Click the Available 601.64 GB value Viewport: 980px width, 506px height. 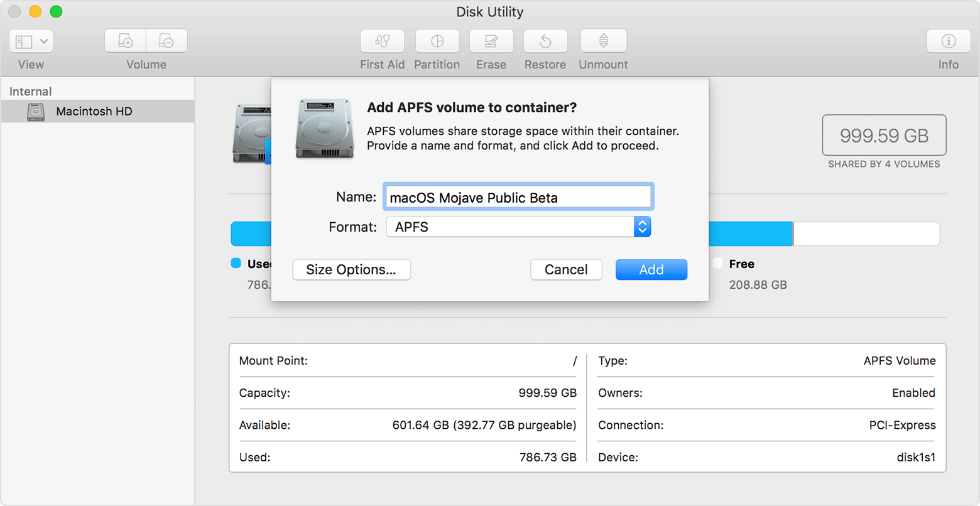point(484,425)
